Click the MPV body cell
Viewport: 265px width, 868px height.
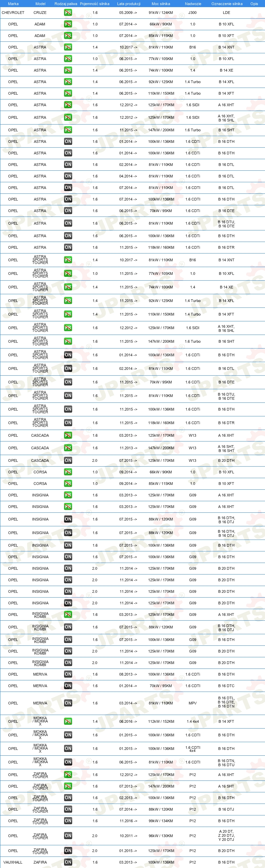pyautogui.click(x=192, y=703)
